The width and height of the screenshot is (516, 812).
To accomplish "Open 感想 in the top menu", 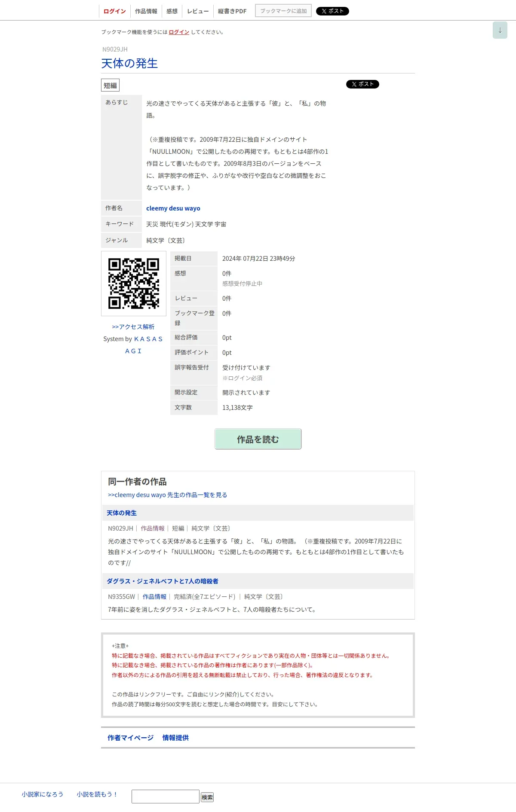I will pyautogui.click(x=172, y=11).
